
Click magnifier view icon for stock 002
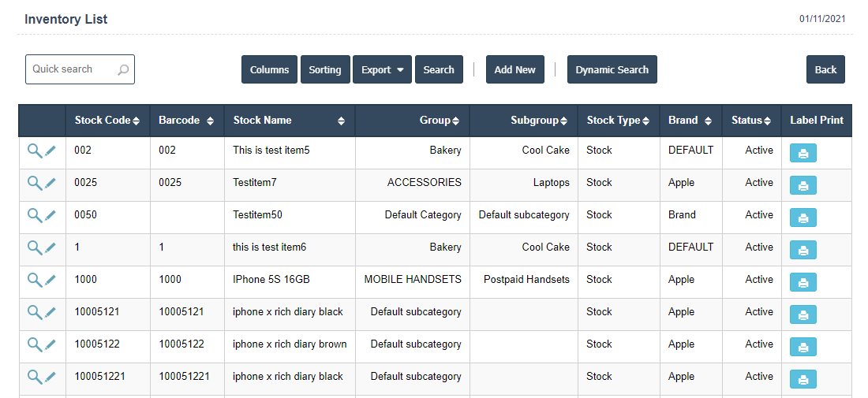tap(34, 151)
